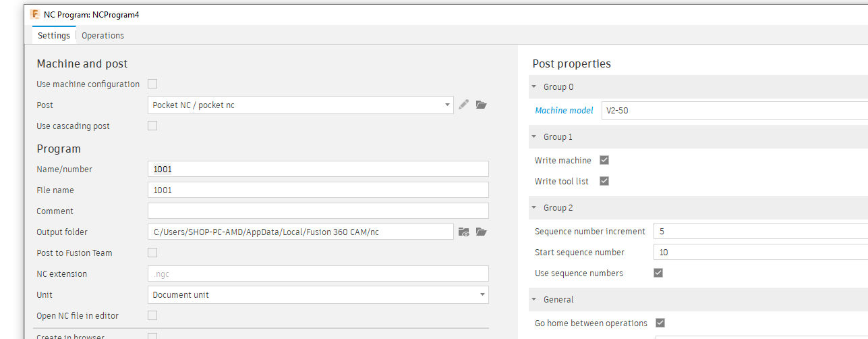The image size is (868, 339).
Task: Click the Output folder path field
Action: (301, 232)
